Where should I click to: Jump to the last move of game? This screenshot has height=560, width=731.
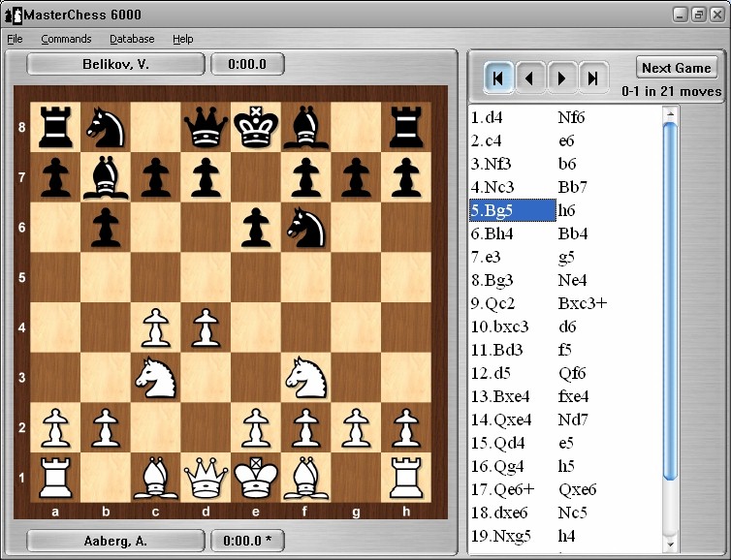[x=593, y=78]
